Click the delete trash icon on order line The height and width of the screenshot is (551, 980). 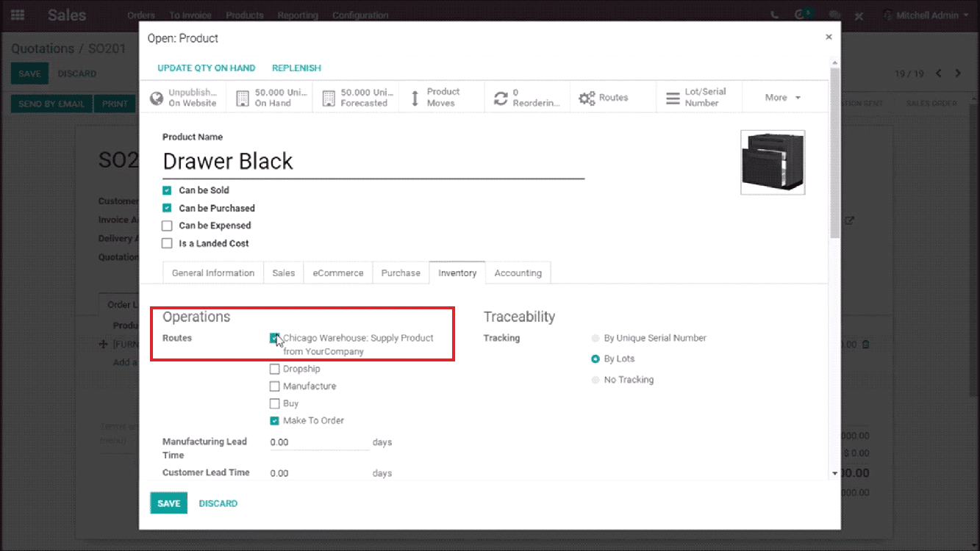click(866, 344)
